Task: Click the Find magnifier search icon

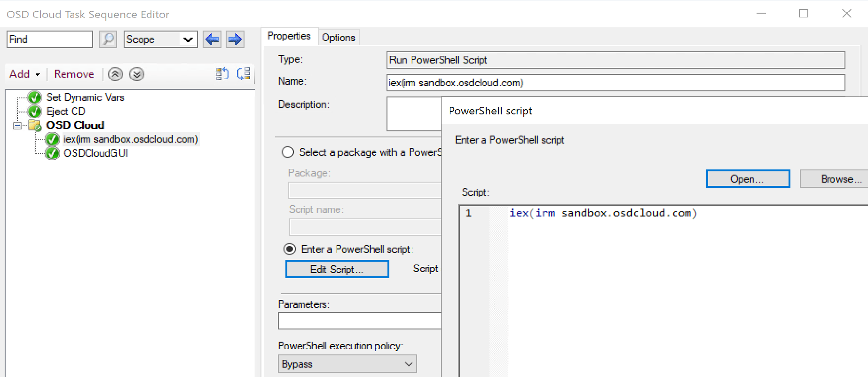Action: (108, 39)
